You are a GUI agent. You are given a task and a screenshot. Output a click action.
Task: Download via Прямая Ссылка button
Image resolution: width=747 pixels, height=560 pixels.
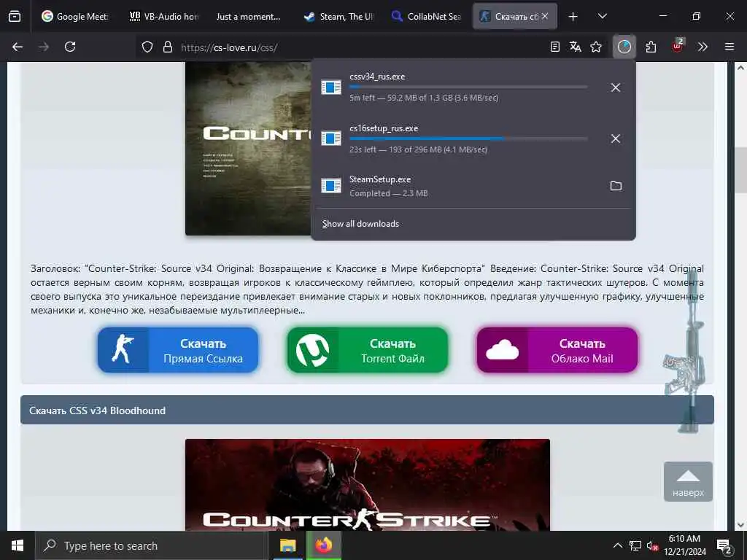pos(178,350)
